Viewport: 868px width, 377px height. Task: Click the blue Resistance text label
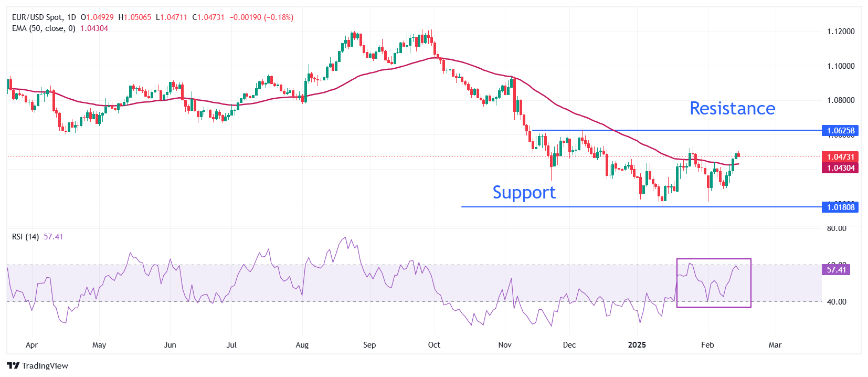pyautogui.click(x=732, y=108)
